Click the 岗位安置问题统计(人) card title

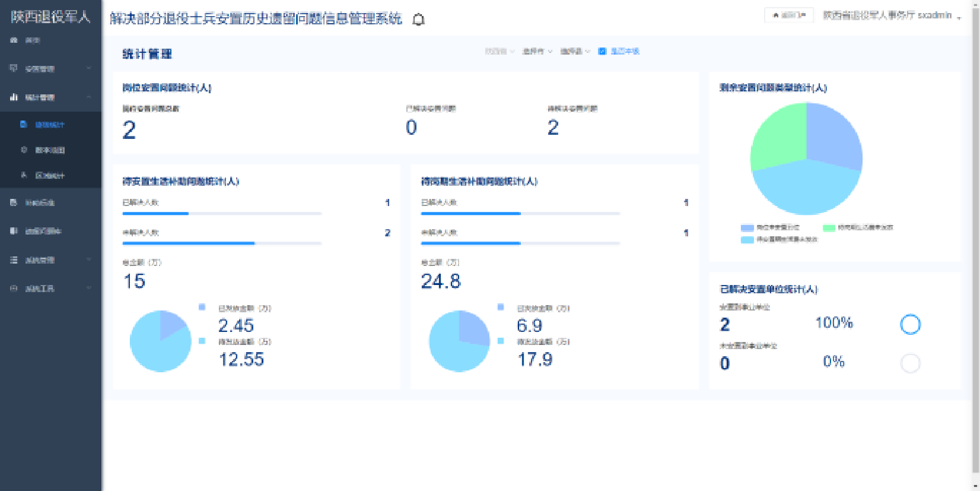coord(167,88)
